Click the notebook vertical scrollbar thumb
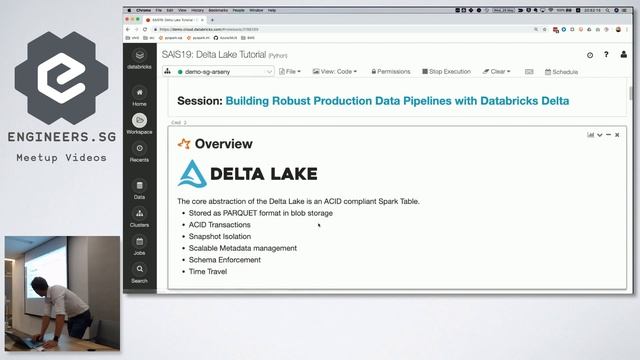 (x=631, y=93)
